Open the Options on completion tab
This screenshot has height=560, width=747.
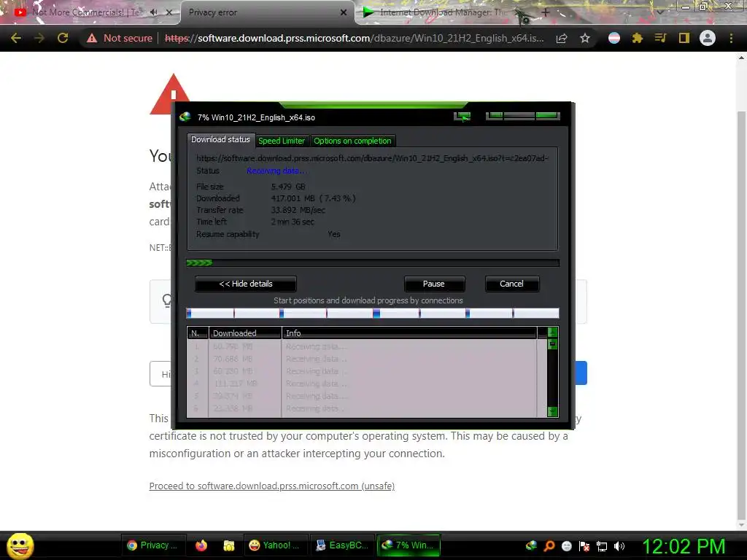pyautogui.click(x=352, y=141)
